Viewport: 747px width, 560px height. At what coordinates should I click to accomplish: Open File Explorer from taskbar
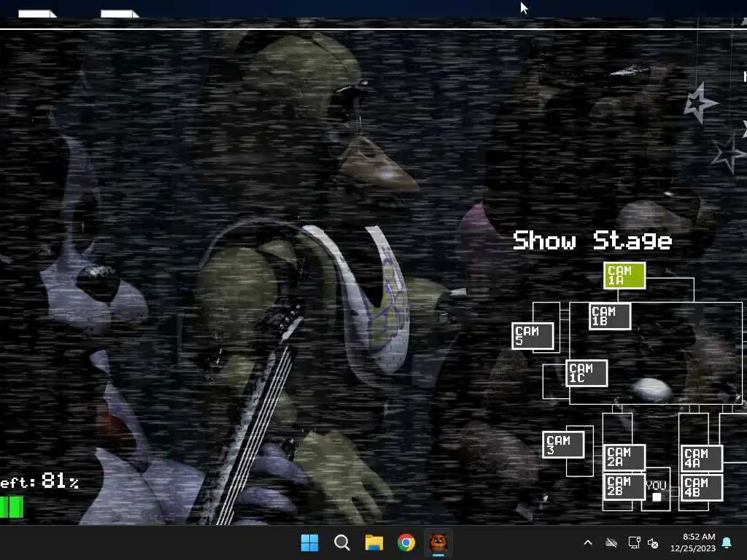coord(374,542)
